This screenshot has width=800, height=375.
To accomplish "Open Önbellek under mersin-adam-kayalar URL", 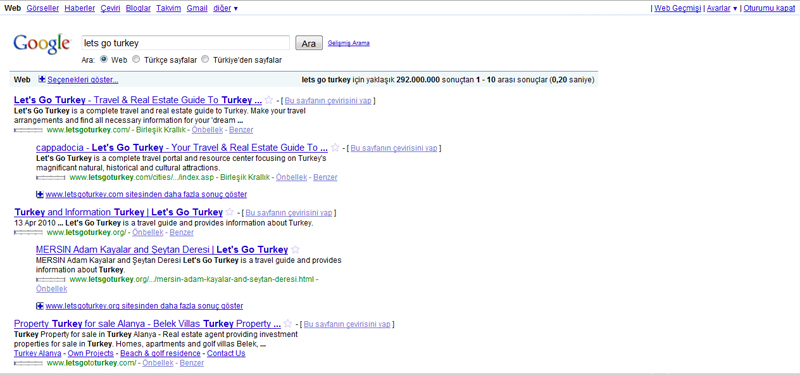I will pos(52,289).
